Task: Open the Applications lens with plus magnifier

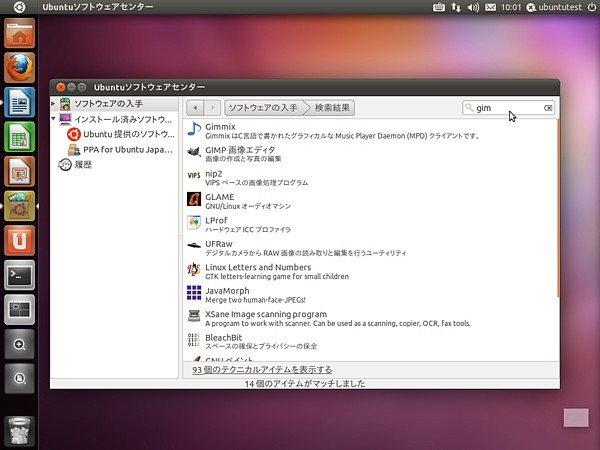Action: [x=20, y=344]
